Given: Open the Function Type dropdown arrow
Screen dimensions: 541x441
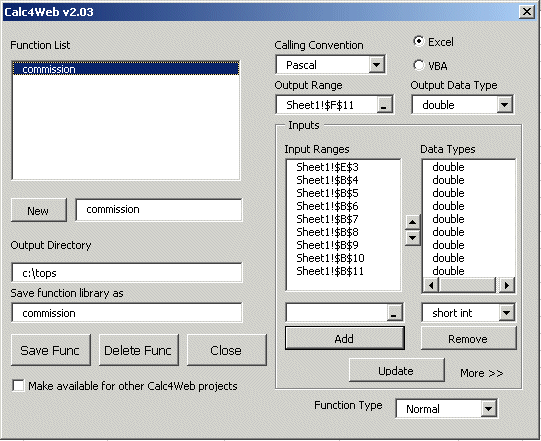Looking at the screenshot, I should pos(488,409).
